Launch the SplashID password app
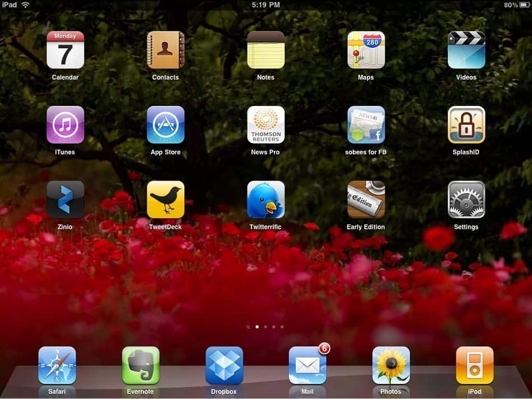 click(x=466, y=124)
